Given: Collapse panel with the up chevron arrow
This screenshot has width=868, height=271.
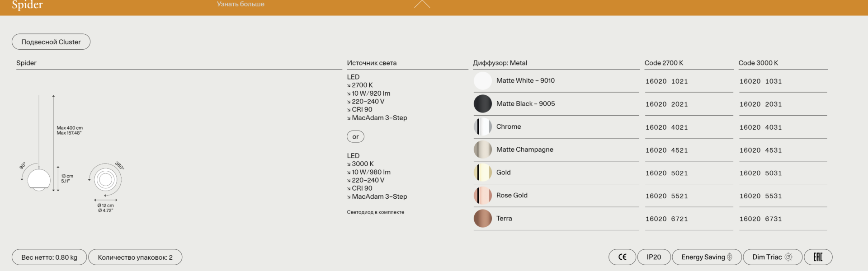Looking at the screenshot, I should 422,5.
